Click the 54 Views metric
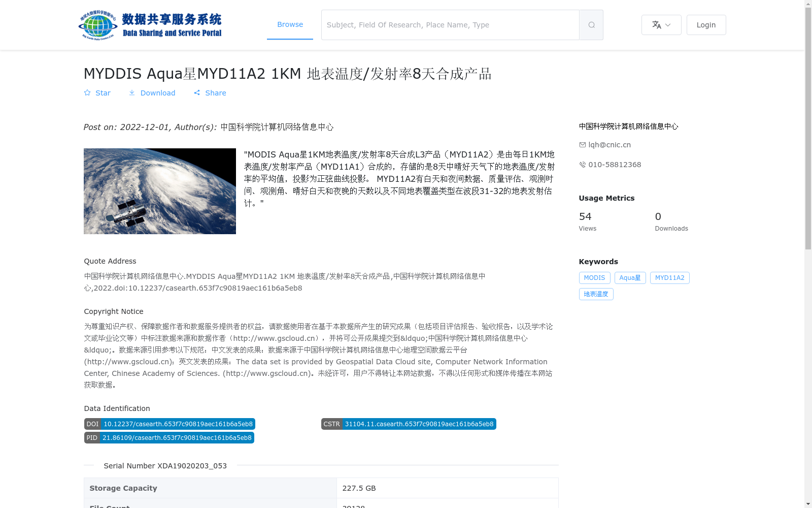Screen dimensions: 812x508 click(587, 221)
